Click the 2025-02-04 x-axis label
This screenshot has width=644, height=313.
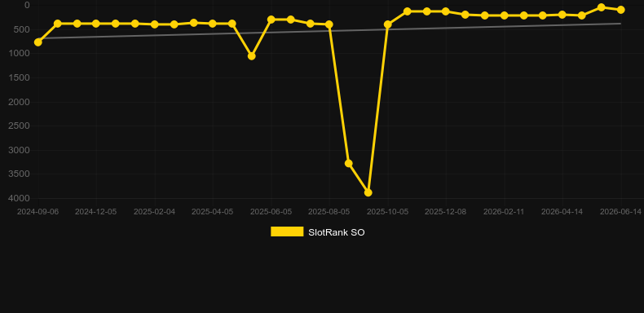pos(154,212)
